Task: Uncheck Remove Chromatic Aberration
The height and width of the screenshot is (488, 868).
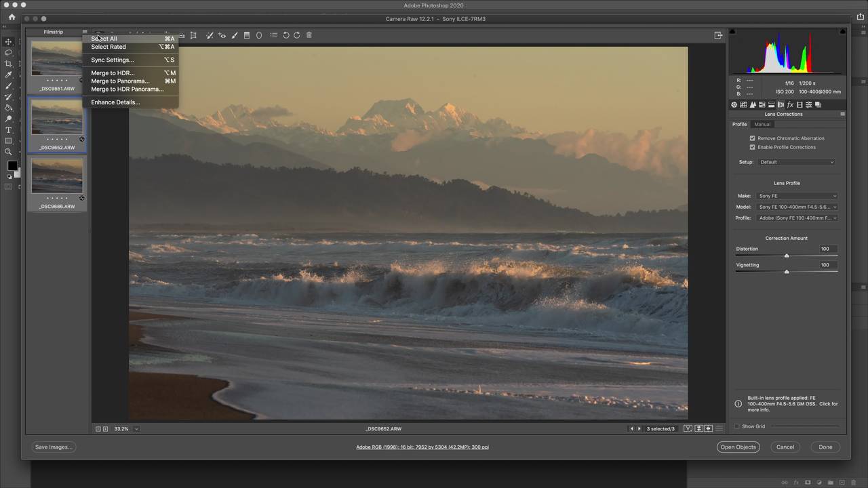Action: click(x=752, y=138)
